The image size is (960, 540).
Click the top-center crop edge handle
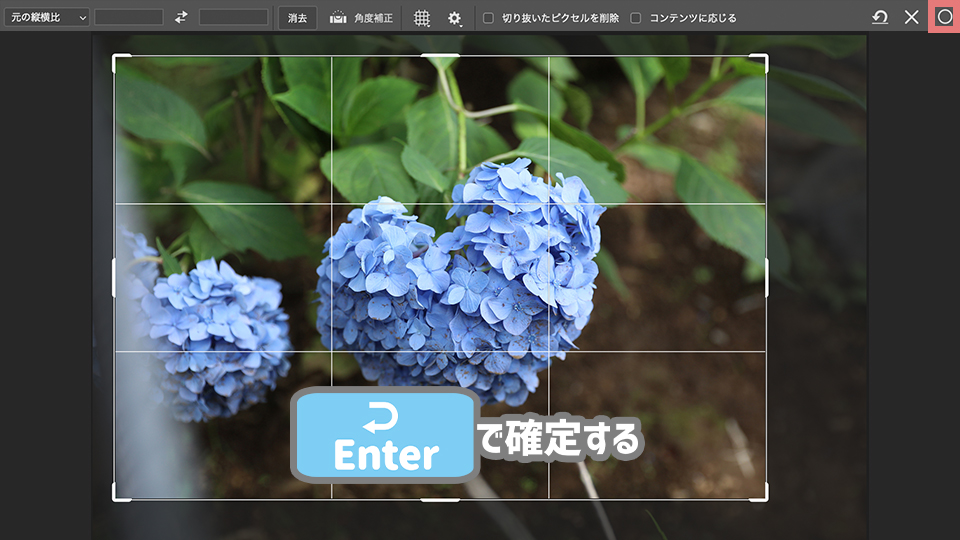(440, 55)
